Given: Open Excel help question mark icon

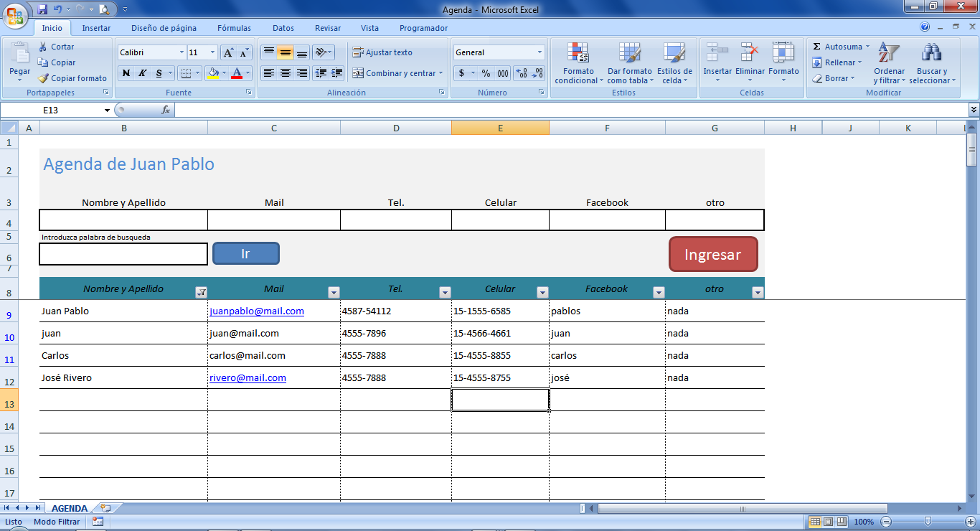Looking at the screenshot, I should (x=925, y=27).
